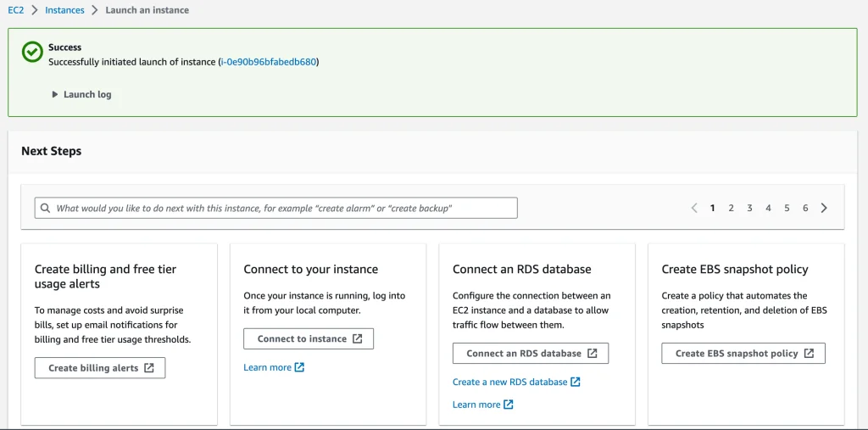Focus the next steps search field
This screenshot has height=430, width=868.
click(275, 209)
